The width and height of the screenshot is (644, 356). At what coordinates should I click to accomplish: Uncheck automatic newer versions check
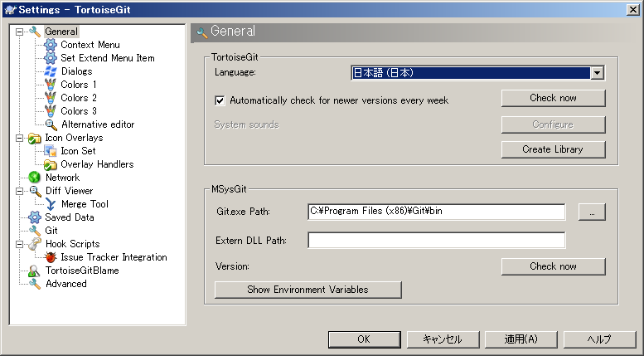click(x=220, y=100)
